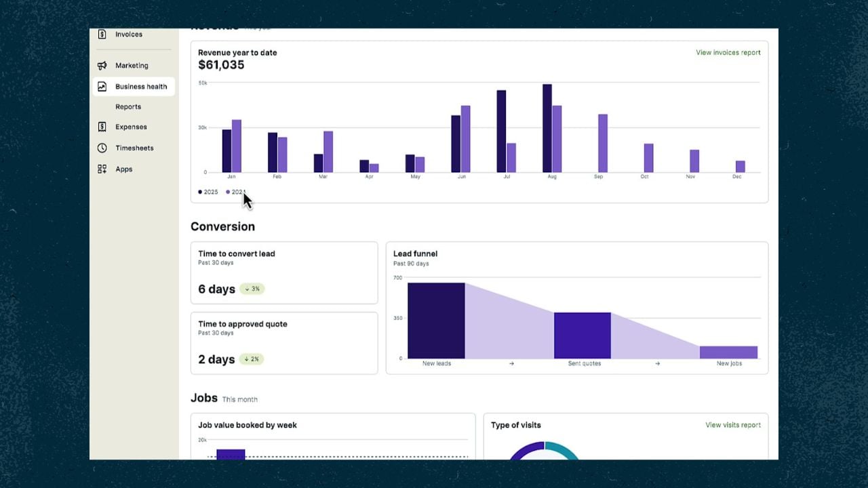Click the 3% decrease badge
Viewport: 868px width, 488px height.
point(252,289)
